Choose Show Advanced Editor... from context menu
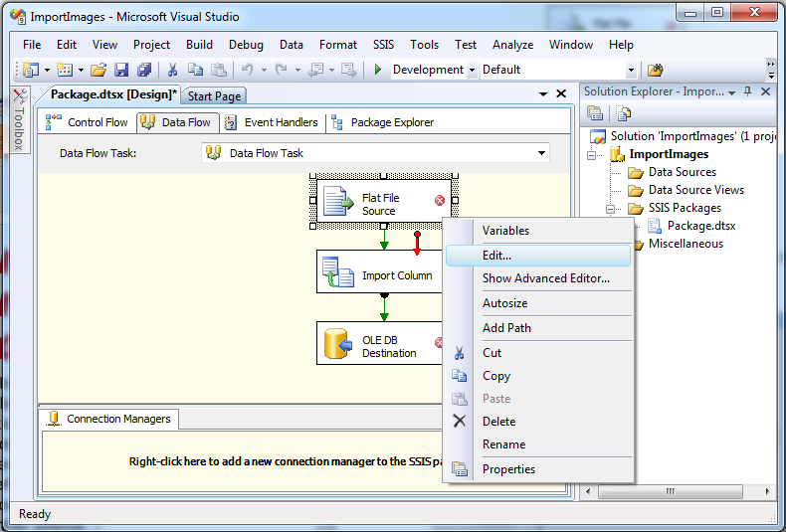786x532 pixels. [538, 278]
